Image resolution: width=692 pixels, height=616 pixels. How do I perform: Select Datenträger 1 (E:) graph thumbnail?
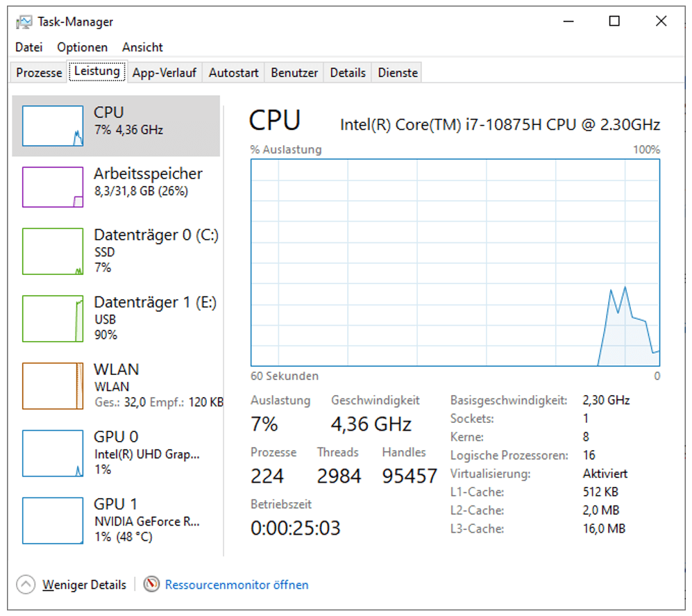click(53, 318)
